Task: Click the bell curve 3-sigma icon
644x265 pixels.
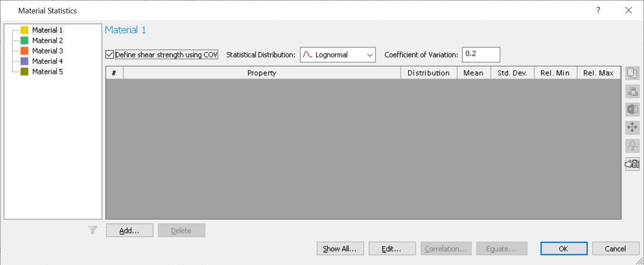Action: 632,146
